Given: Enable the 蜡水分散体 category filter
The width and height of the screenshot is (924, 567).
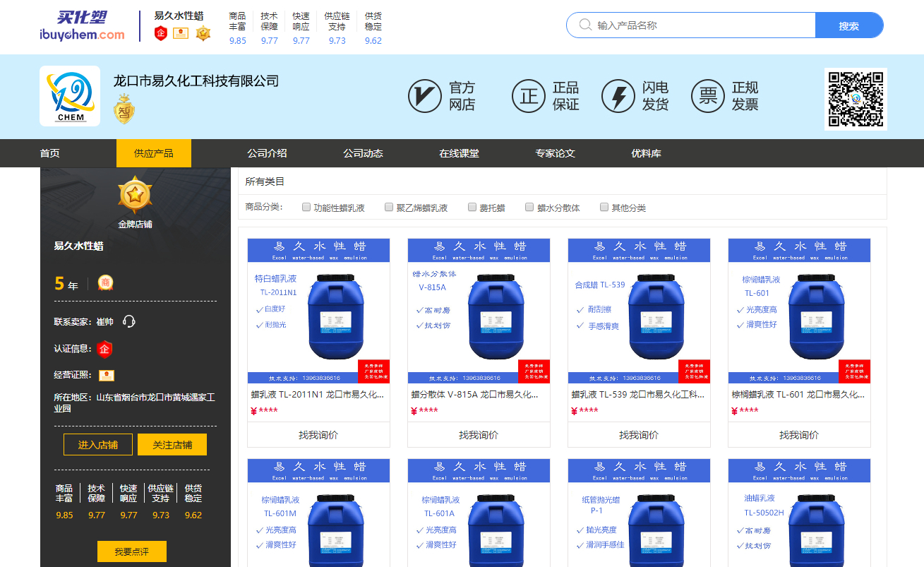Looking at the screenshot, I should coord(529,208).
